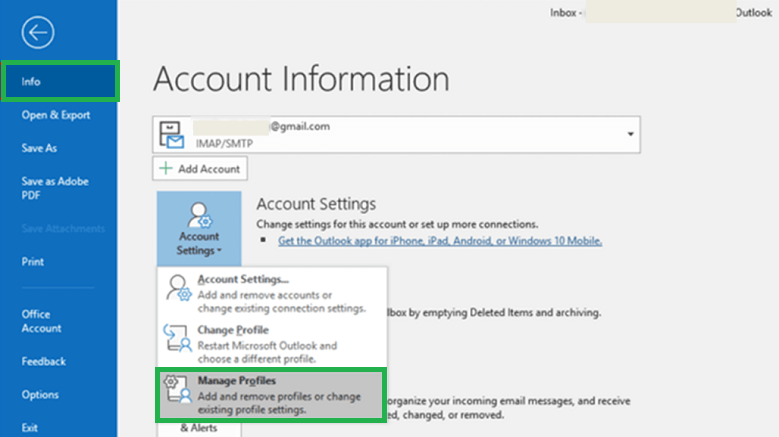Click the IMAP/SMTP account type text
The width and height of the screenshot is (779, 437).
[x=224, y=144]
